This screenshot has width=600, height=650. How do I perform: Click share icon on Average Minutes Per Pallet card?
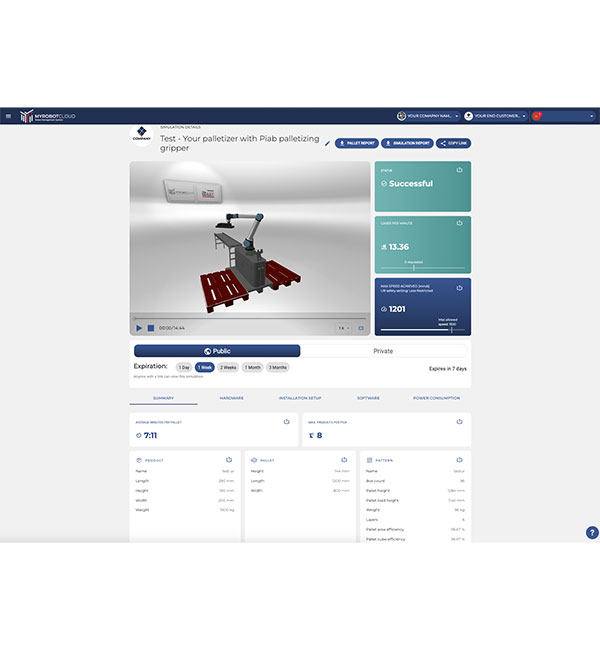(x=287, y=422)
